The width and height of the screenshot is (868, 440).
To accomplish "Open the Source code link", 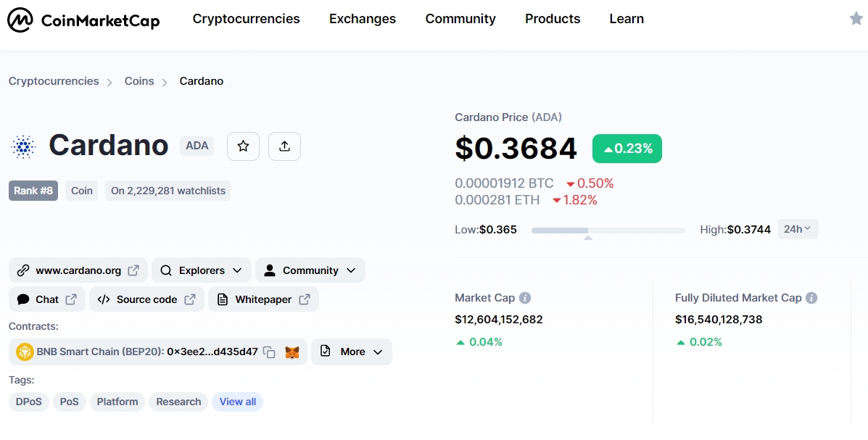I will point(146,299).
